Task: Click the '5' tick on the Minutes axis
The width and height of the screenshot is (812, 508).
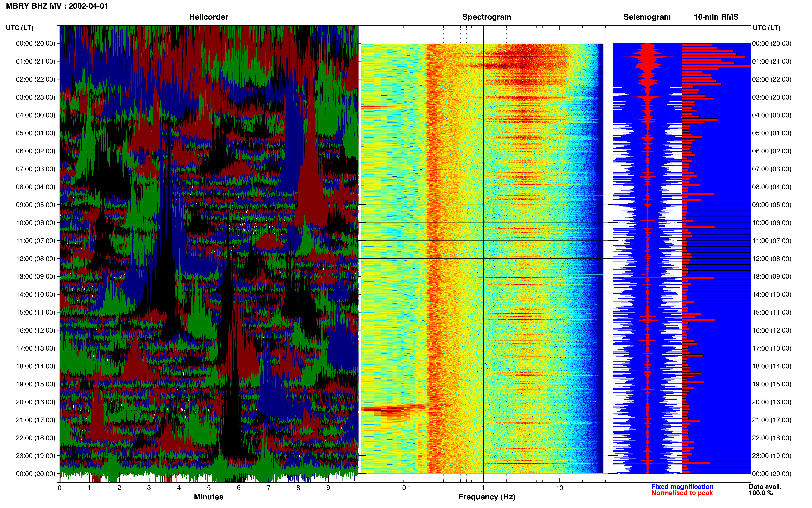Action: click(x=209, y=488)
